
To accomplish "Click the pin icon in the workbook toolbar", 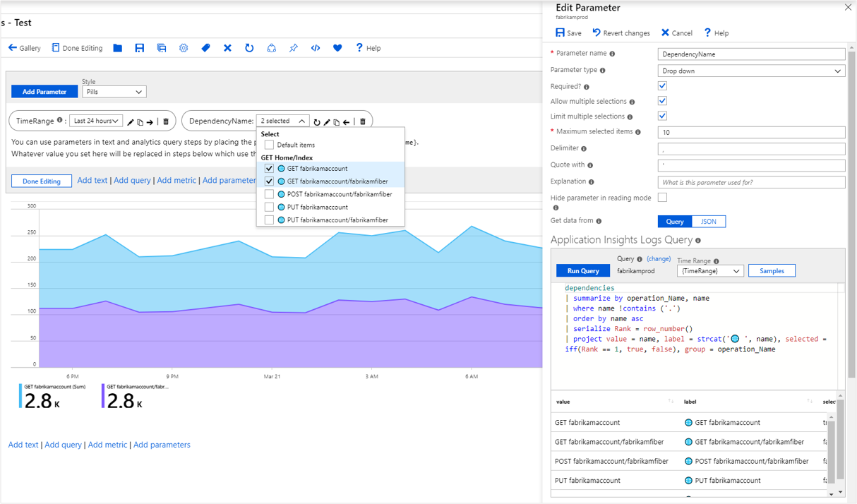I will click(x=294, y=48).
